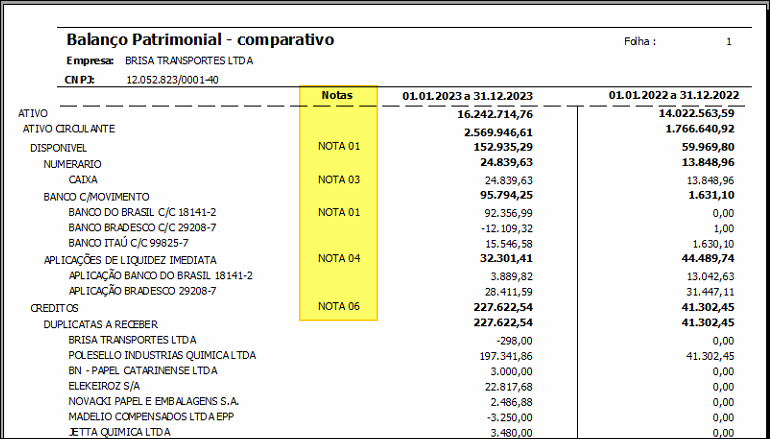Click the value 59.969,80
This screenshot has height=439, width=770.
pos(709,147)
